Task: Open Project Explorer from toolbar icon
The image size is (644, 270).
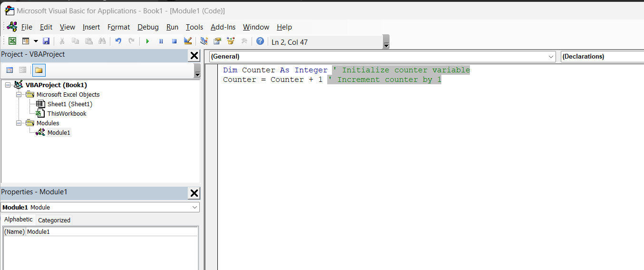Action: coord(204,41)
